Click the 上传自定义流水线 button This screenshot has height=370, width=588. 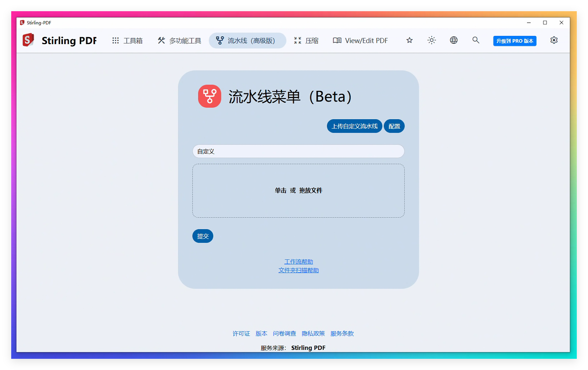click(x=354, y=126)
